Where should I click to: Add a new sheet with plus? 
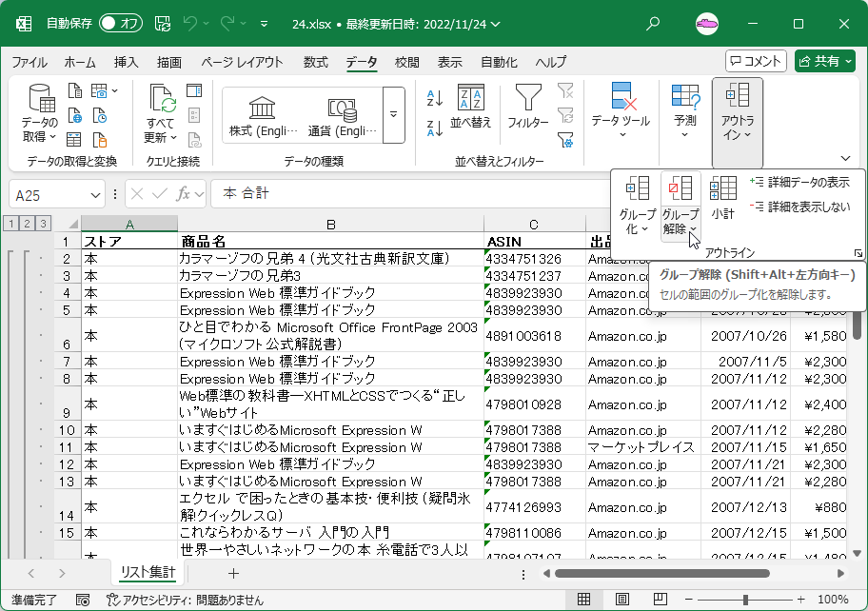point(233,573)
